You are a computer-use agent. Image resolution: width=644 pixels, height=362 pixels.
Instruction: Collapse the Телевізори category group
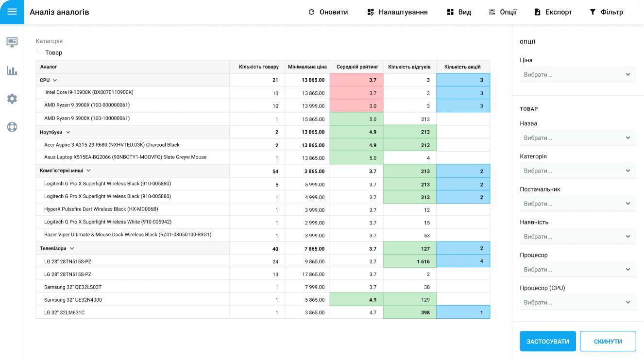tap(72, 248)
